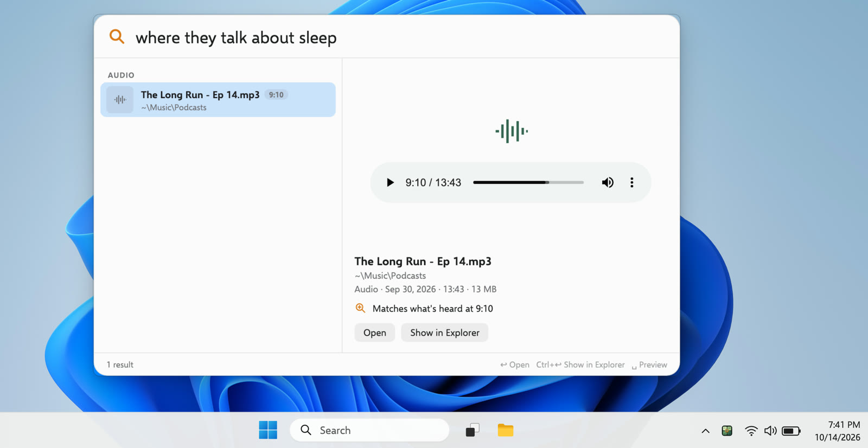This screenshot has width=868, height=448.
Task: Seek on the audio progress bar
Action: click(528, 183)
